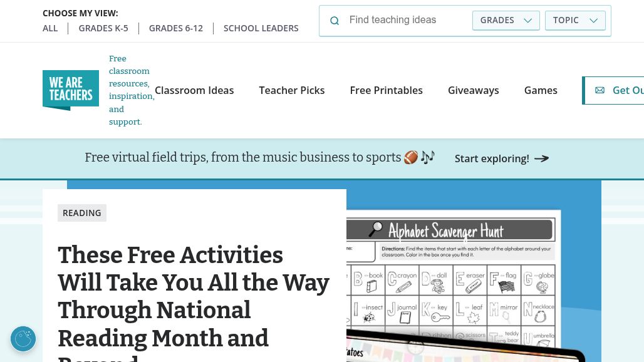Click the search magnifier icon

point(335,21)
